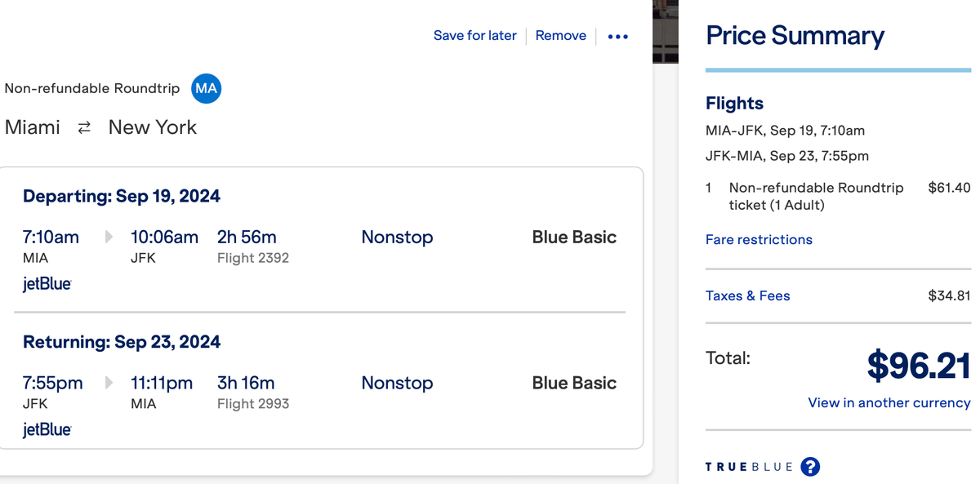Viewport: 980px width, 484px height.
Task: Click the arrow between 7:55pm and 11:11pm
Action: (109, 382)
